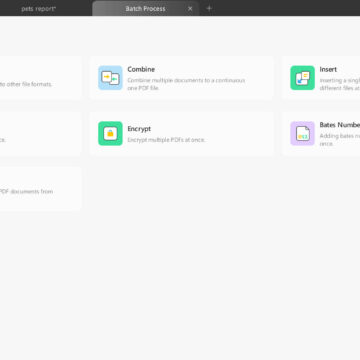
Task: Click the Inserting a single description text
Action: [x=340, y=84]
